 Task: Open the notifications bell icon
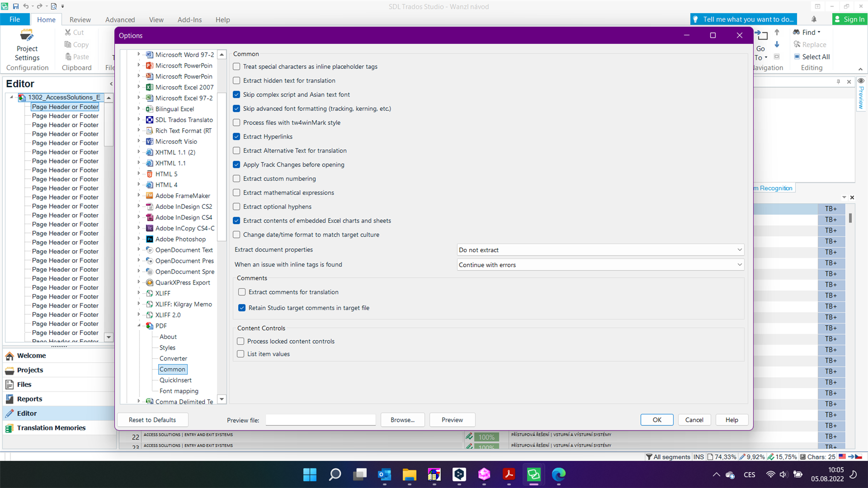tap(814, 19)
